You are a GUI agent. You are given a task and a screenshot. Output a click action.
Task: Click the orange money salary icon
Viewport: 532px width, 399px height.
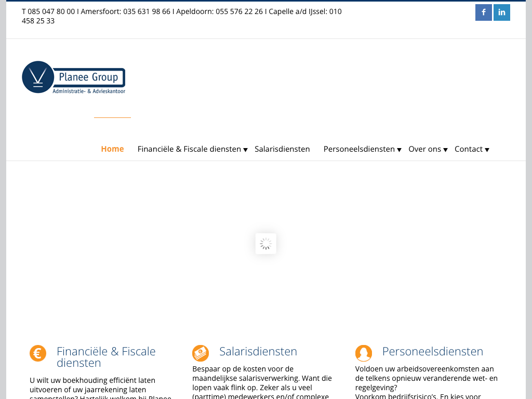tap(201, 353)
